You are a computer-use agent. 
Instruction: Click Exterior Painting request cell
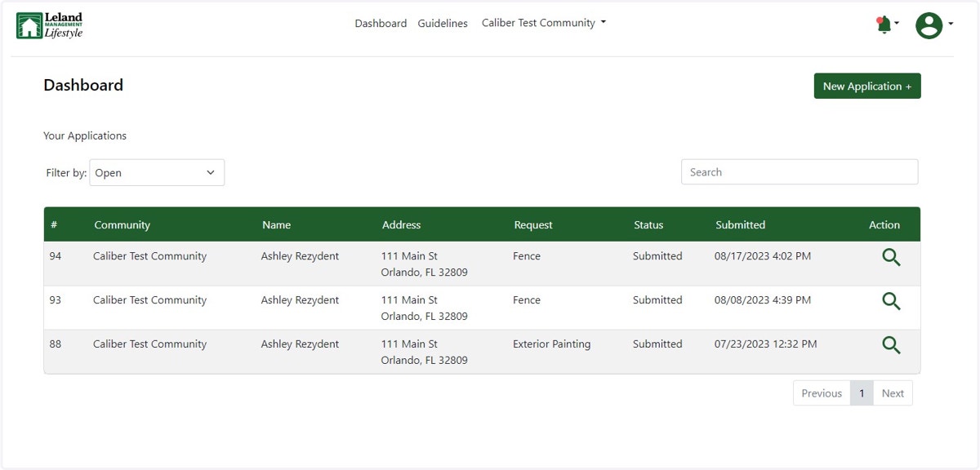click(551, 344)
